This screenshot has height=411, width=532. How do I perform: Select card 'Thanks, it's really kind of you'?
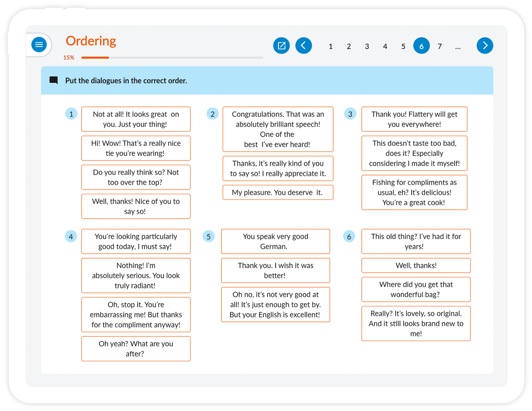(278, 168)
